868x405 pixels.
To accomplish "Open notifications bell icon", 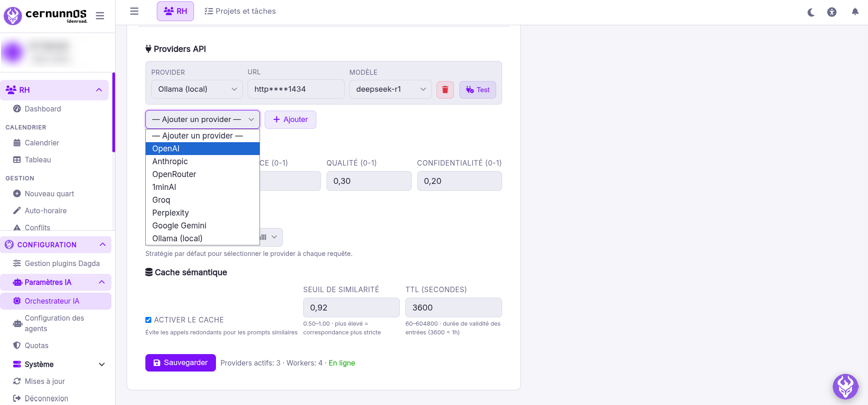I will [x=855, y=12].
